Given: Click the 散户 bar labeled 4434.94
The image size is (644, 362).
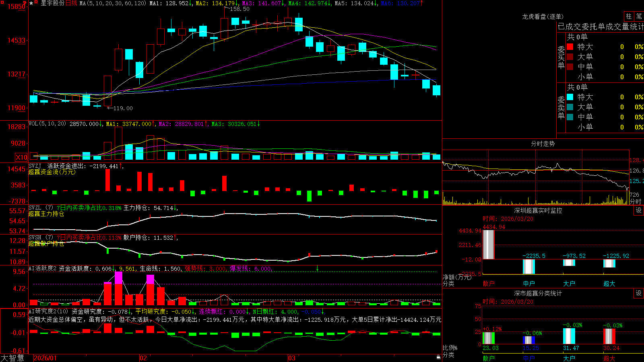Looking at the screenshot, I should tap(488, 245).
